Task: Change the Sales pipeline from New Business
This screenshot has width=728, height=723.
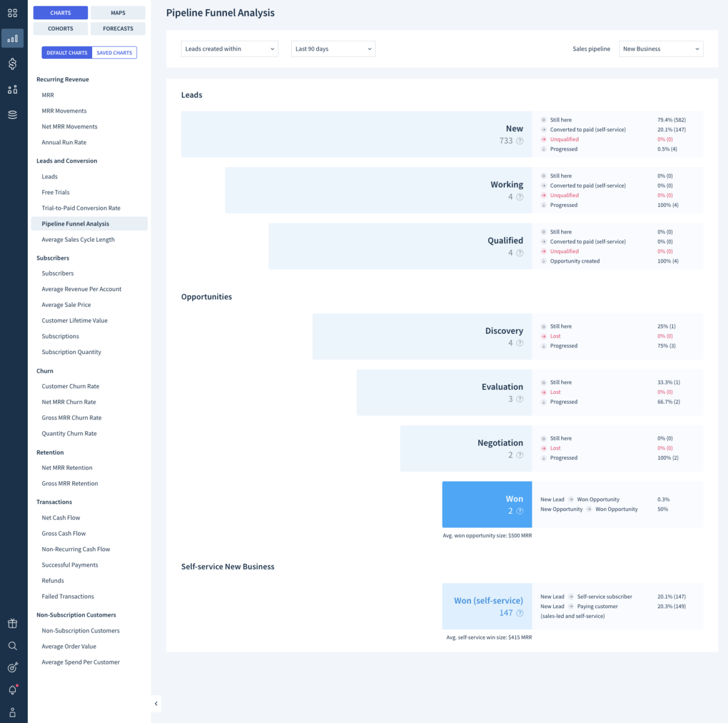Action: point(660,49)
